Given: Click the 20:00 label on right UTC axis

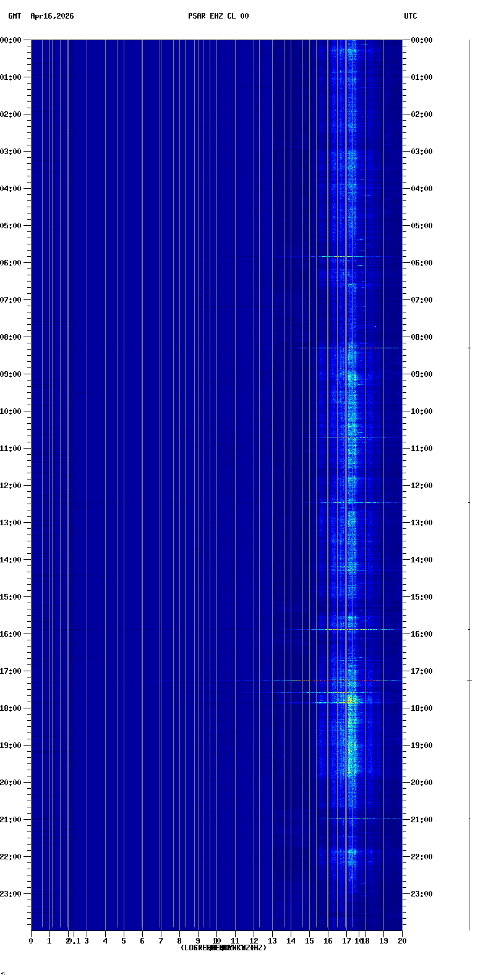Looking at the screenshot, I should coord(422,783).
